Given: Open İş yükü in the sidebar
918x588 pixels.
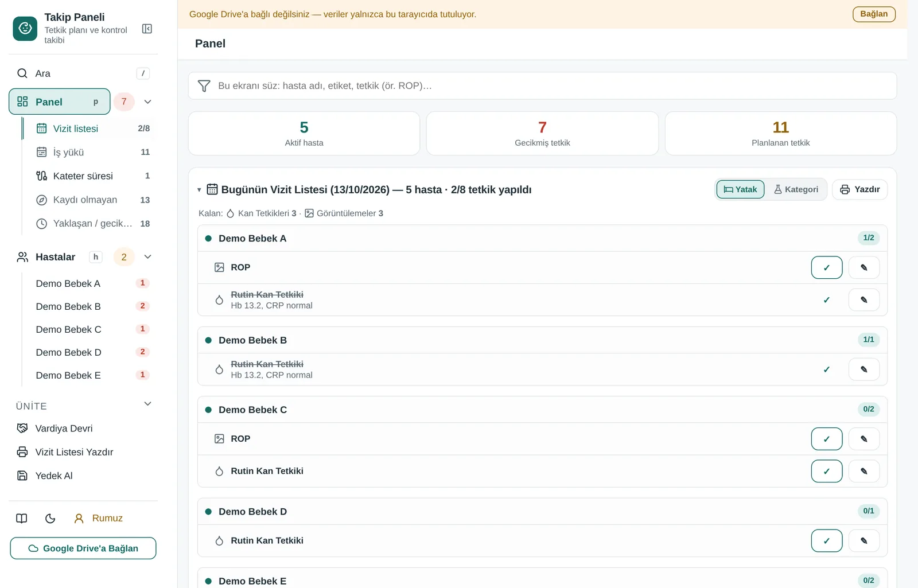Looking at the screenshot, I should click(x=90, y=152).
